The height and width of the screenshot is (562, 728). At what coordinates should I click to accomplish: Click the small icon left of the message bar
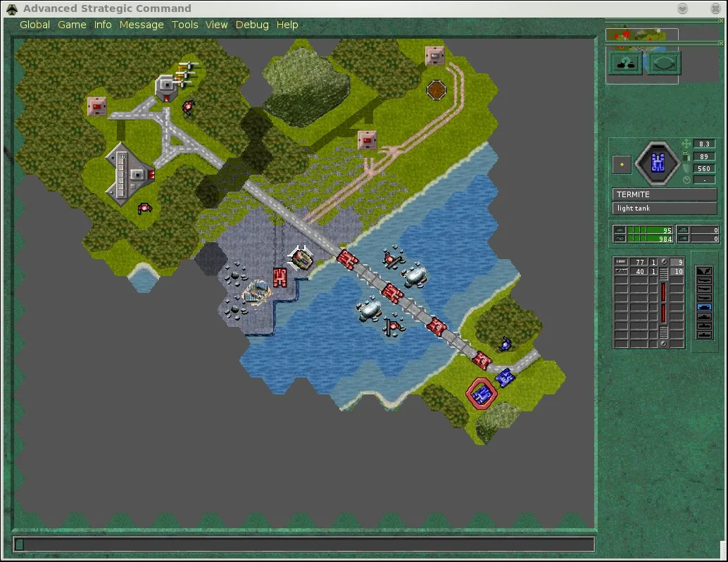tap(20, 545)
